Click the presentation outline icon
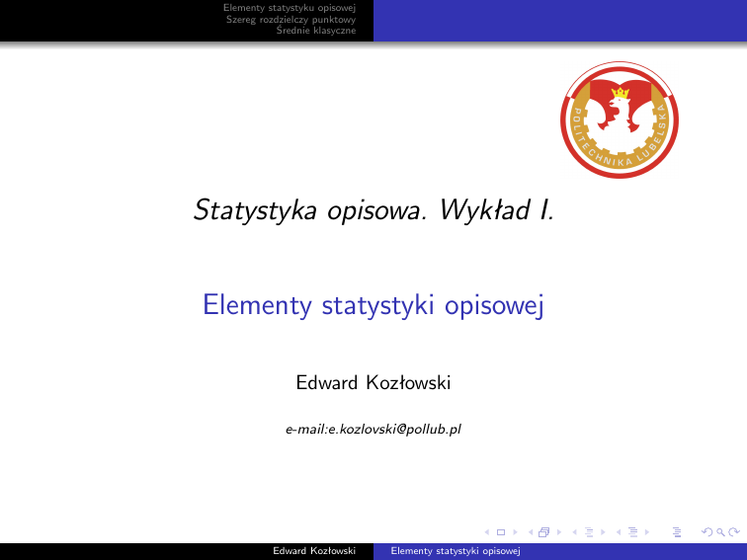The image size is (747, 560). pyautogui.click(x=676, y=533)
